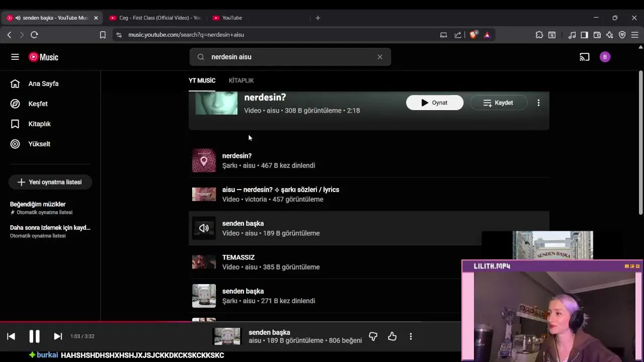Open a new browser tab

317,18
